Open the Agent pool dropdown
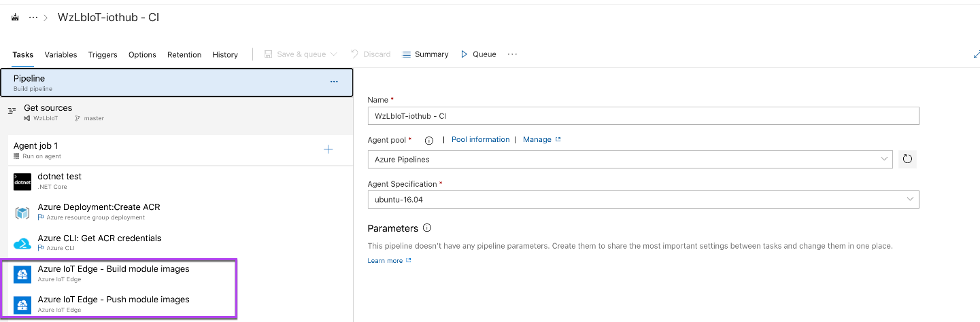This screenshot has height=322, width=980. click(x=630, y=160)
